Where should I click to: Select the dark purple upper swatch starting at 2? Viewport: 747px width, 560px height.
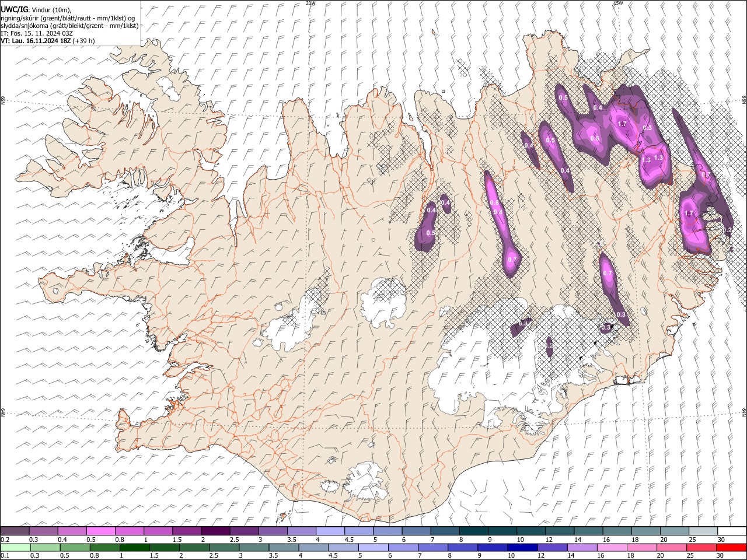[215, 531]
